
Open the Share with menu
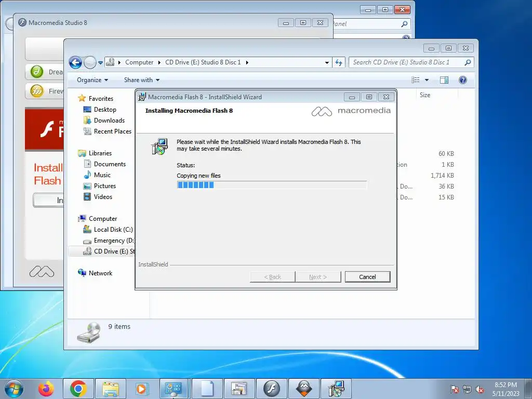(142, 80)
